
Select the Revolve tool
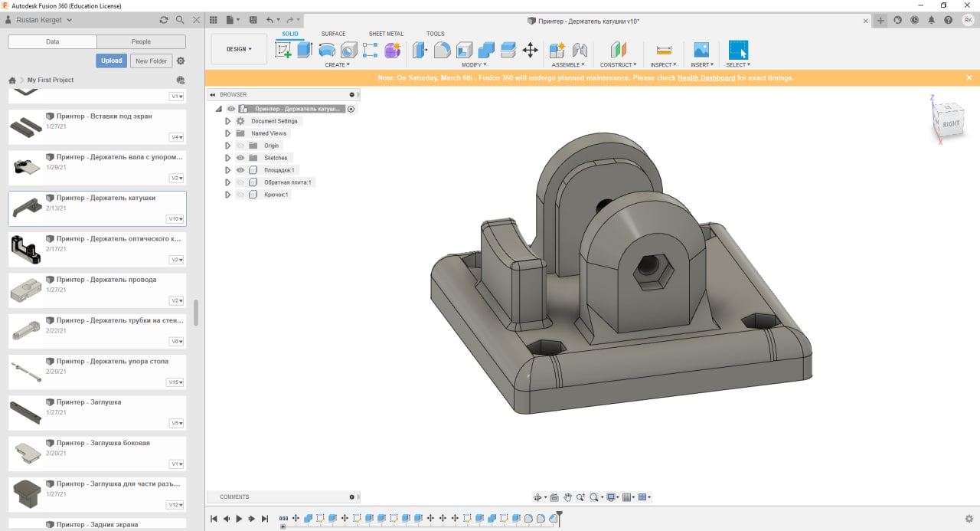tap(327, 50)
